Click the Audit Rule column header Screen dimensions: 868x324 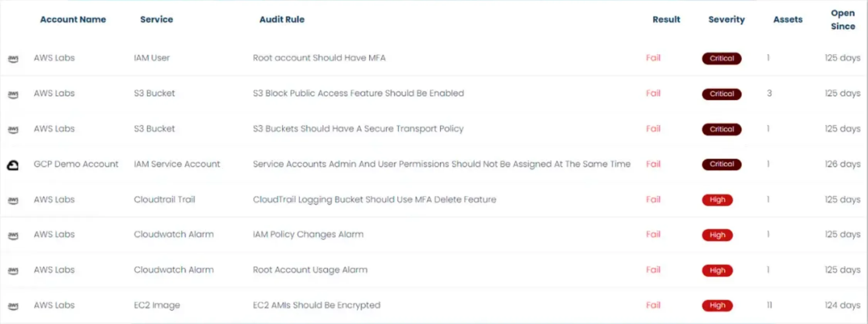[282, 19]
